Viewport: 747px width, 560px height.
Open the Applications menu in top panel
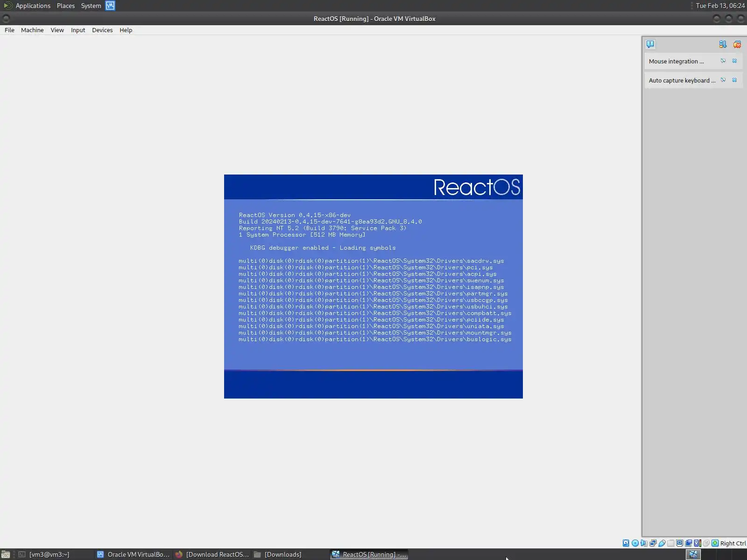coord(33,6)
